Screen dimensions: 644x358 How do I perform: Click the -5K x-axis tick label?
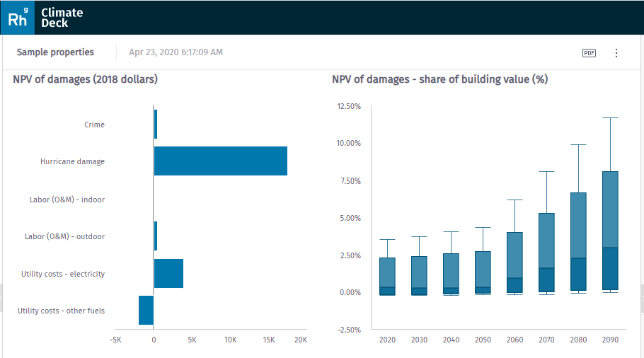pos(115,340)
